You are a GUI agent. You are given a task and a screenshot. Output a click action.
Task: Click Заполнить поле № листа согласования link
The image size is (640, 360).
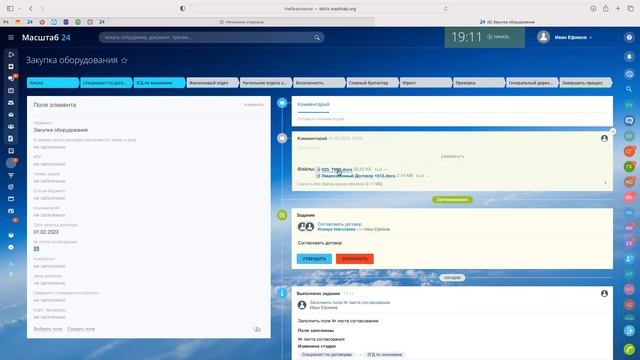[x=349, y=302]
